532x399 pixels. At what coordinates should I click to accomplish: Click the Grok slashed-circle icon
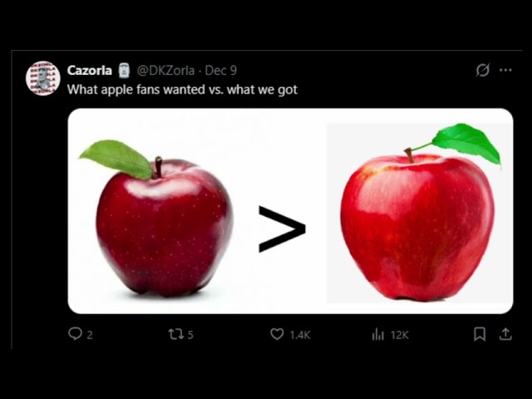click(x=482, y=70)
